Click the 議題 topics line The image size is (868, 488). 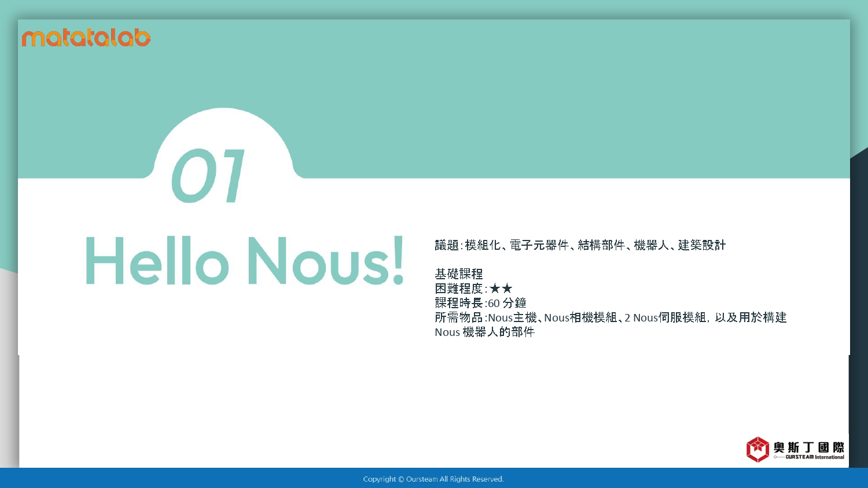tap(580, 245)
